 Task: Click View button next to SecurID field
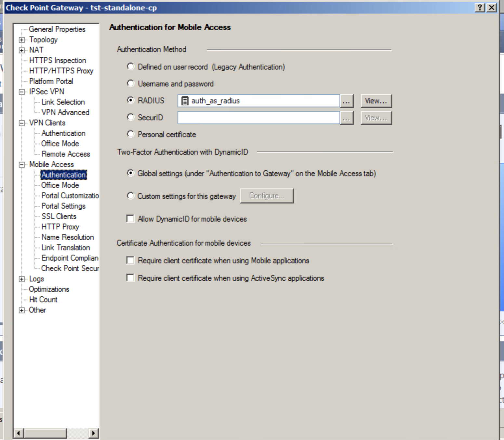pyautogui.click(x=376, y=118)
